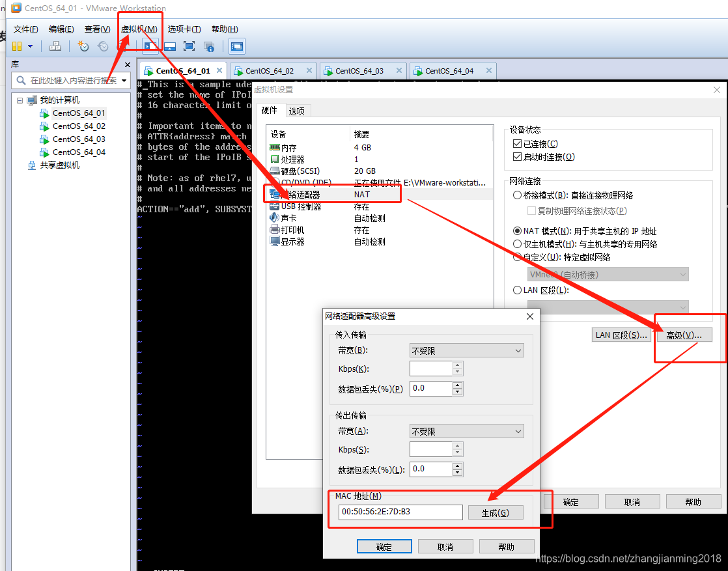
Task: Close the library (库) panel
Action: [128, 65]
